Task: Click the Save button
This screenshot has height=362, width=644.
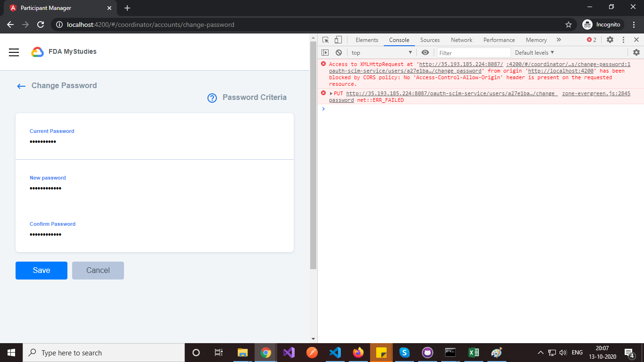Action: point(41,270)
